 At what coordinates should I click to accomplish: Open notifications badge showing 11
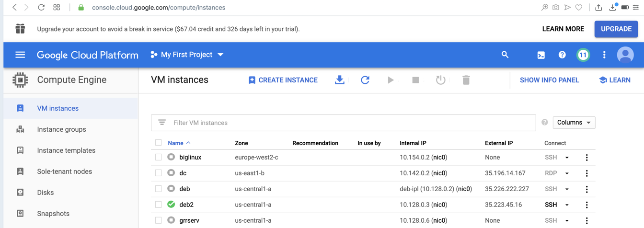coord(583,55)
